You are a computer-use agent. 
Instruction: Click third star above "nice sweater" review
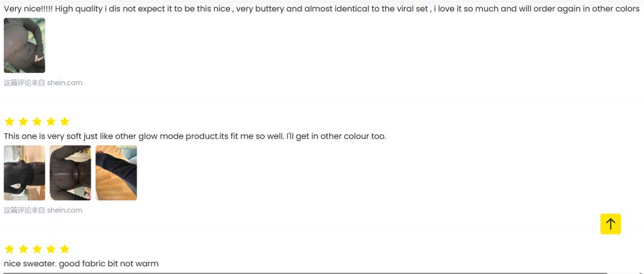click(x=37, y=249)
